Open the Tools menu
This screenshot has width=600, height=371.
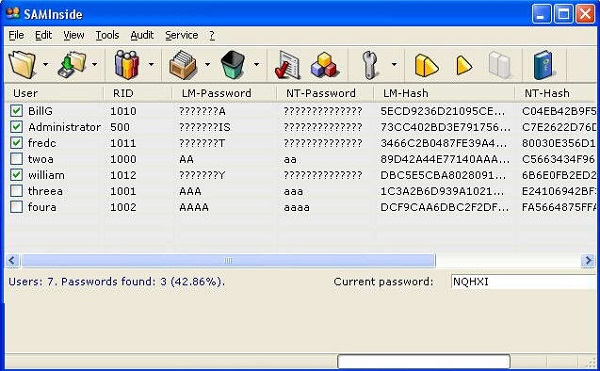click(x=107, y=35)
